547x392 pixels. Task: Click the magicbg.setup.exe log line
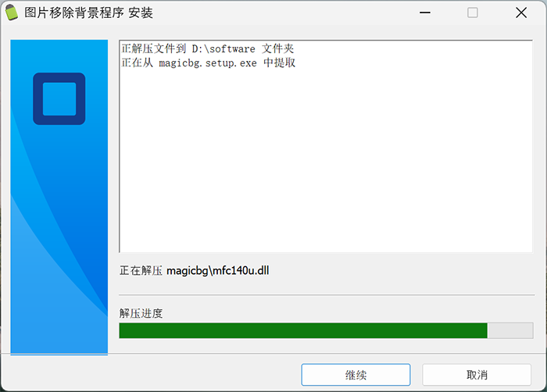coord(209,62)
